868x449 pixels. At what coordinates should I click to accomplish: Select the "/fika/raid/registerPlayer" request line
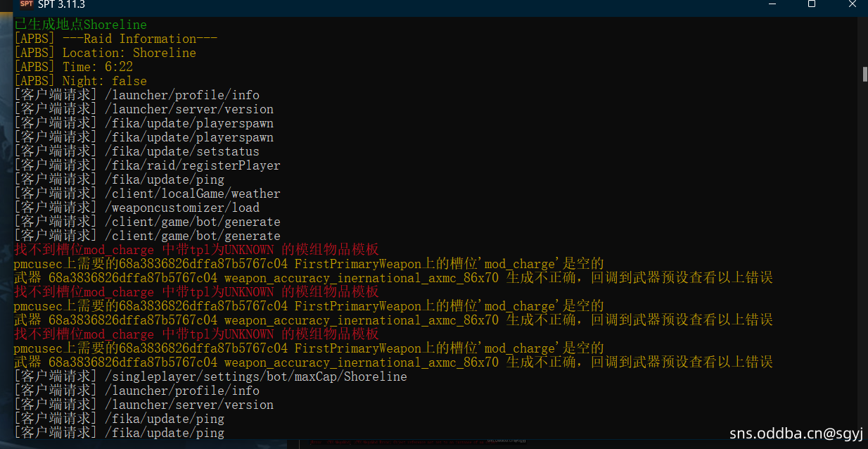[148, 165]
